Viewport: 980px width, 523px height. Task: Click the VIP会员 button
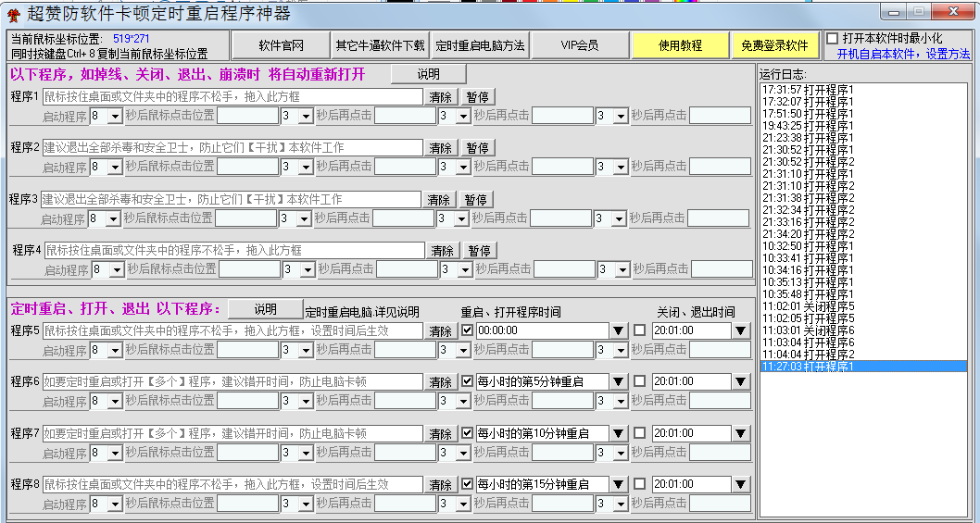click(579, 45)
